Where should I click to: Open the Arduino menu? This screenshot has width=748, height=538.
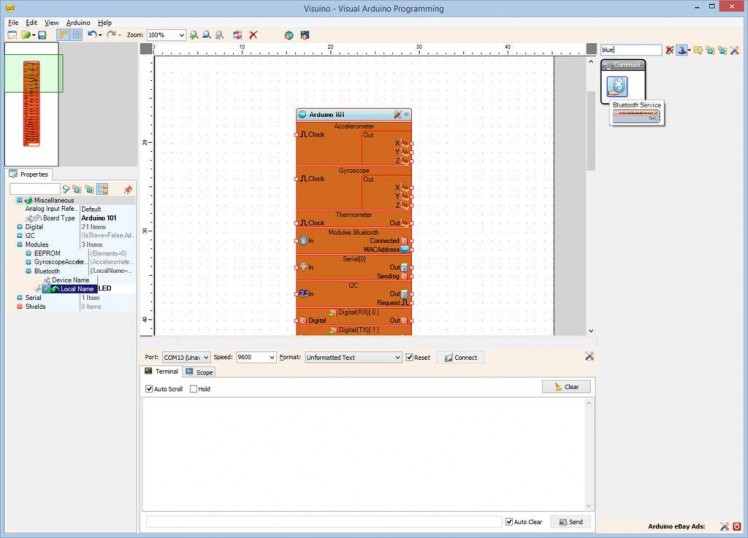pos(78,22)
